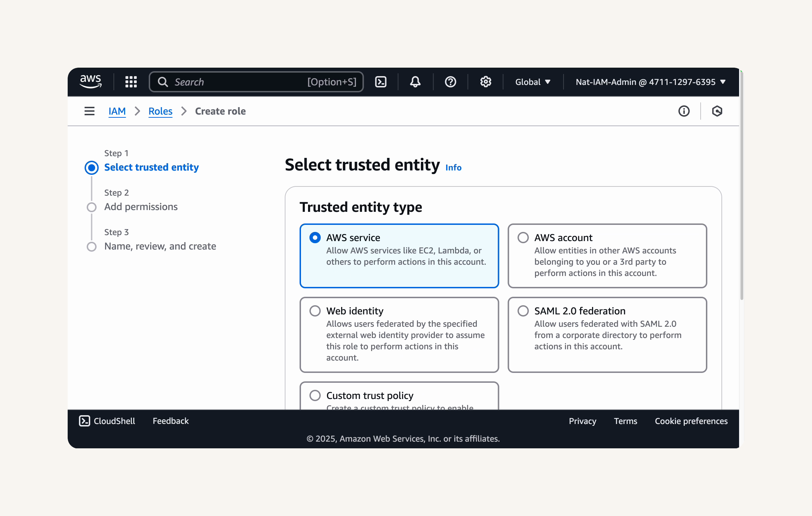This screenshot has height=516, width=812.
Task: Expand the Nat-IAM-Admin account menu
Action: tap(651, 82)
